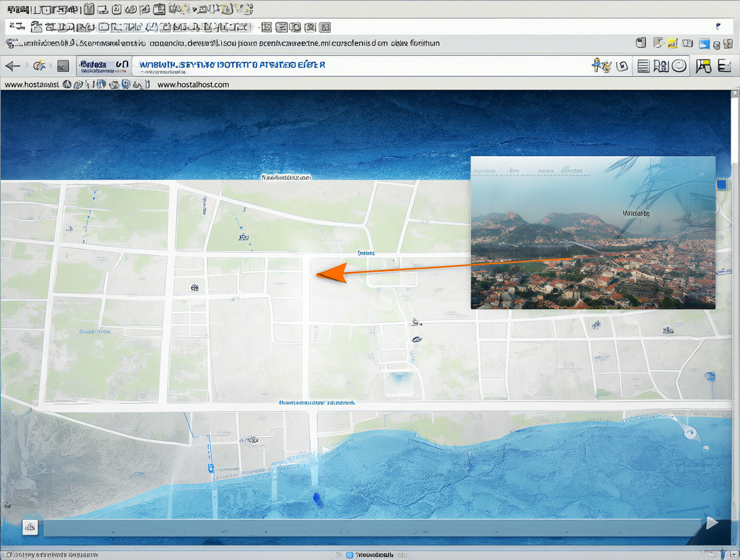The image size is (740, 560).
Task: Click the long blue slider bar under the map
Action: [x=372, y=527]
